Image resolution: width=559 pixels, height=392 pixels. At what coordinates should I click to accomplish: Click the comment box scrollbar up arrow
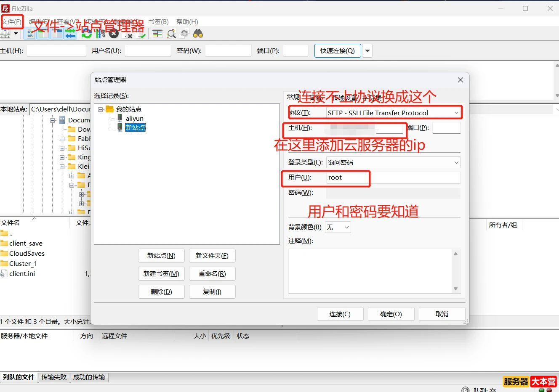[x=455, y=254]
